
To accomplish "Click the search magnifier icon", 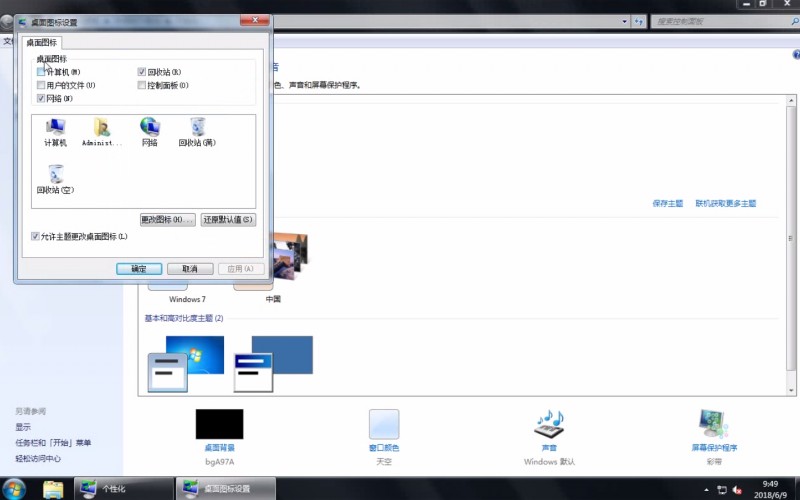I will pyautogui.click(x=794, y=21).
